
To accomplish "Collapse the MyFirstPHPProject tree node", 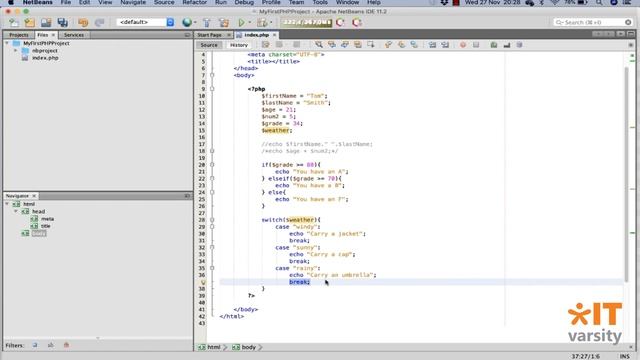I will pyautogui.click(x=7, y=43).
